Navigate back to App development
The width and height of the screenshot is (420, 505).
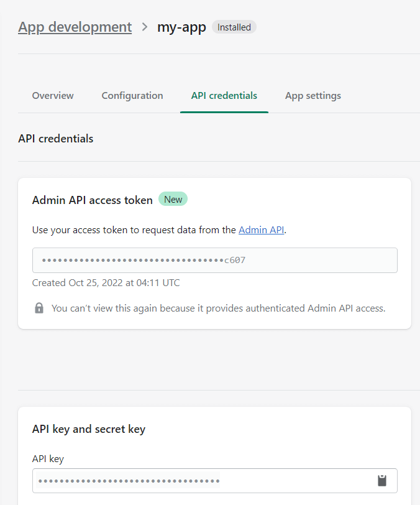pos(75,27)
